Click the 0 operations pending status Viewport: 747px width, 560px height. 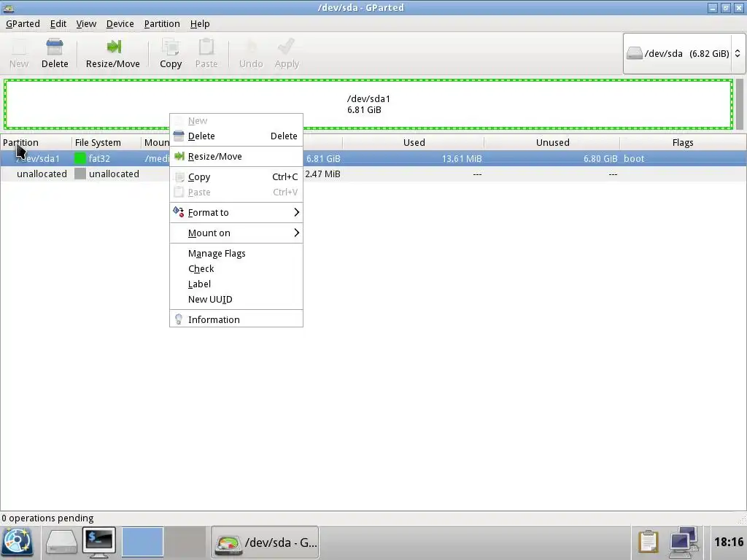pos(47,518)
